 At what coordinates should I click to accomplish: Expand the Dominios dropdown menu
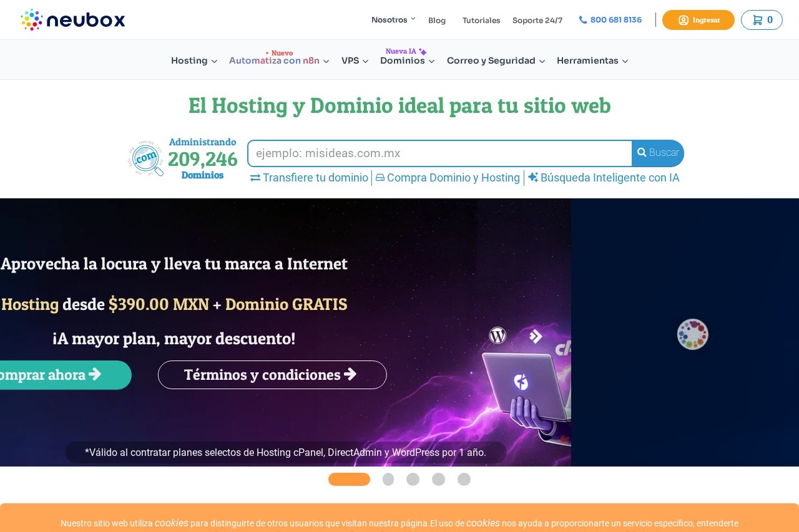point(407,60)
